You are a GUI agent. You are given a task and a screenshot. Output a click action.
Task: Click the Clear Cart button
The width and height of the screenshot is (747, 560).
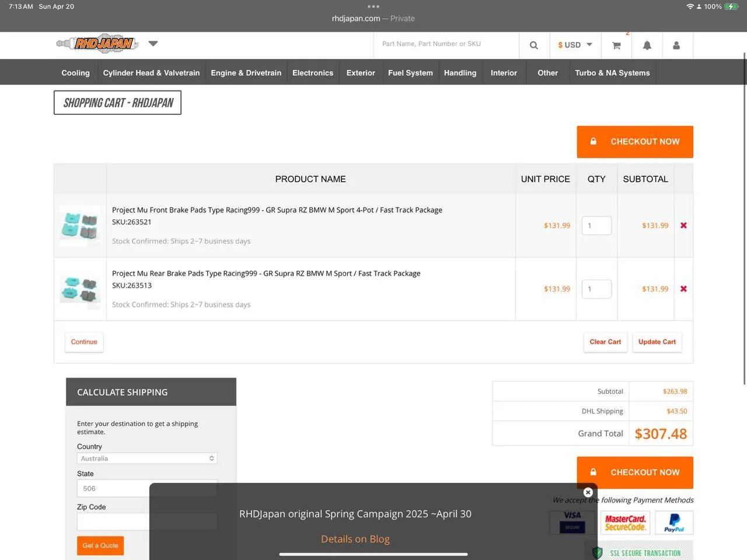click(x=605, y=342)
